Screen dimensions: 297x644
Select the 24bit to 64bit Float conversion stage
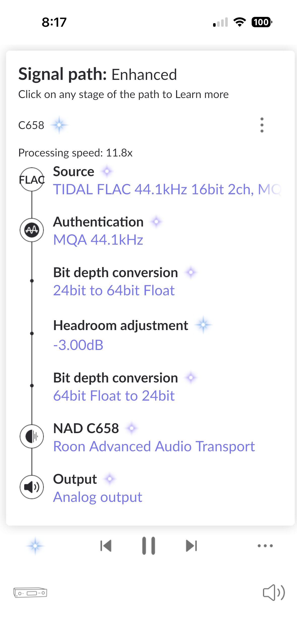pos(114,290)
